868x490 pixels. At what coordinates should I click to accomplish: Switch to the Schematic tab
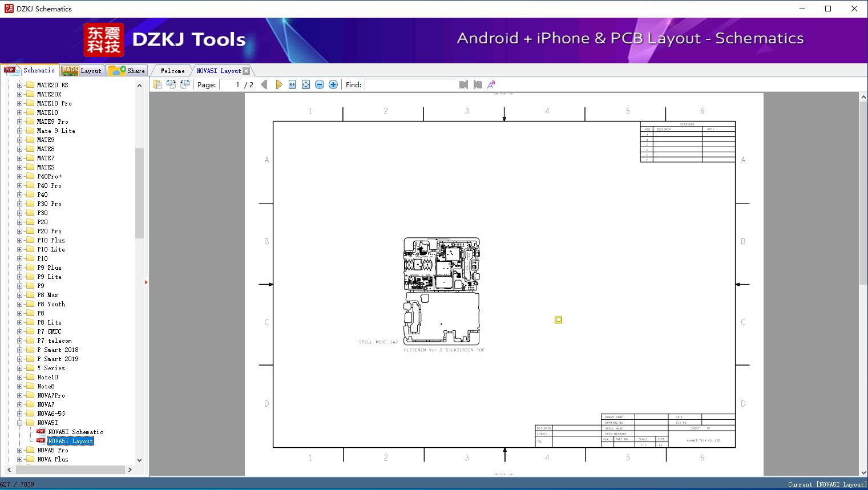pos(30,70)
